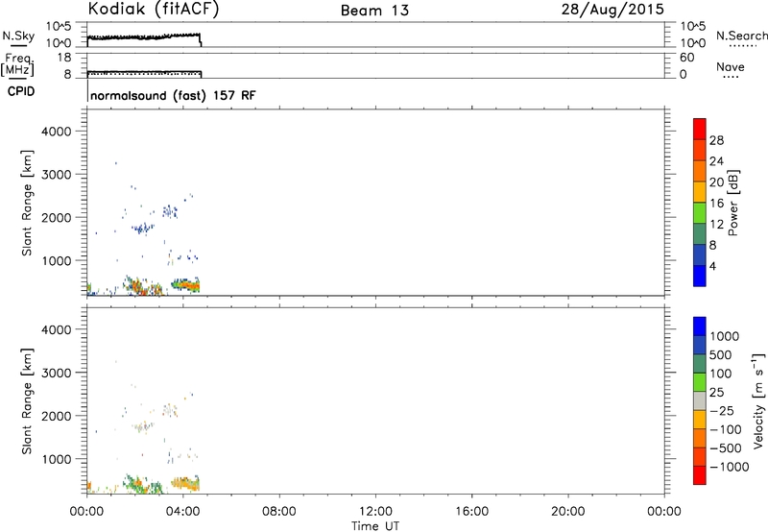
Task: Click the 'CPID' label
Action: [x=20, y=91]
